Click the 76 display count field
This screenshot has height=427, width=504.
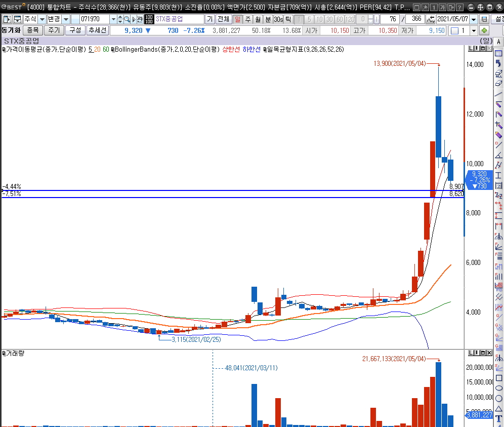390,19
